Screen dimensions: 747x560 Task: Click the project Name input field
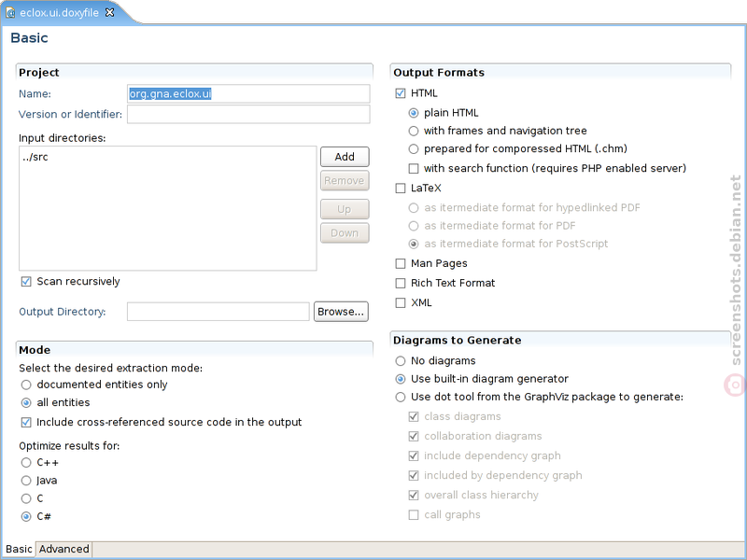click(x=248, y=94)
